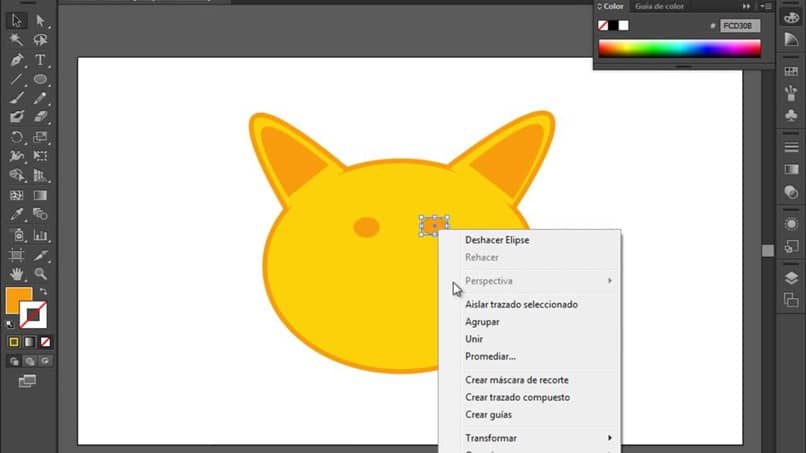
Task: Select the Direct Selection tool
Action: point(40,21)
